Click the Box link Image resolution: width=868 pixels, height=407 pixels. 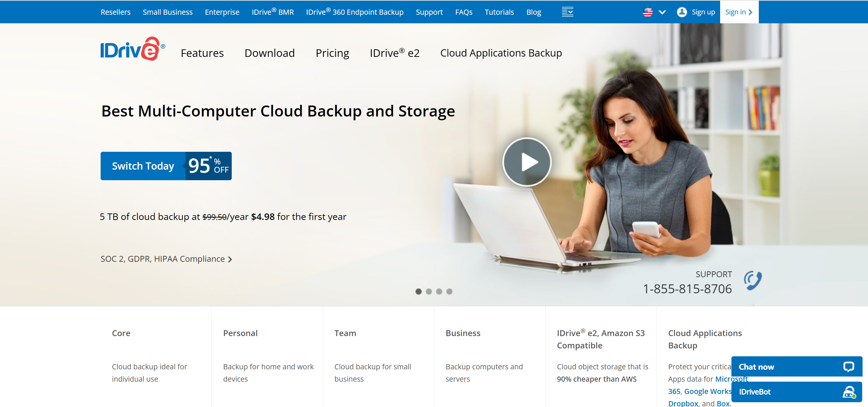tap(723, 404)
